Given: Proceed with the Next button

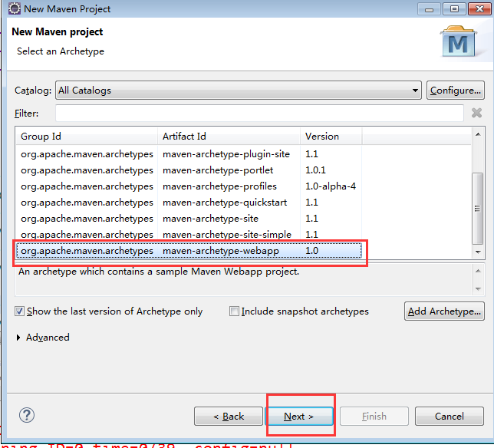Looking at the screenshot, I should point(299,417).
